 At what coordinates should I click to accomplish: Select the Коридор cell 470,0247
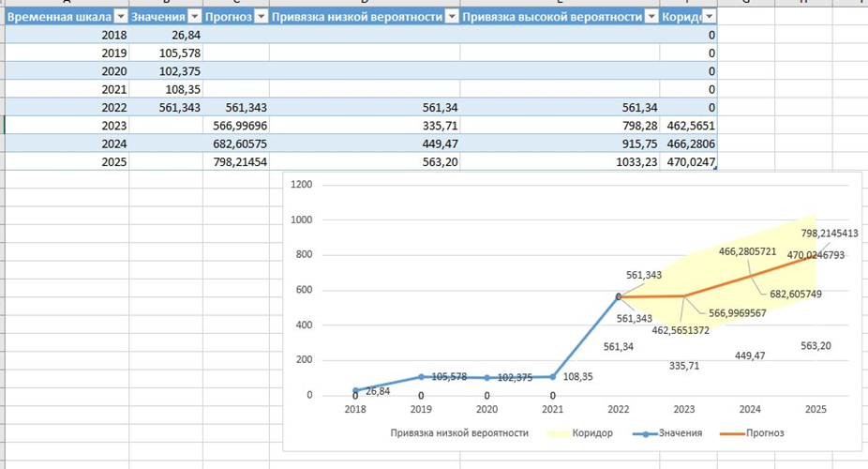click(688, 161)
